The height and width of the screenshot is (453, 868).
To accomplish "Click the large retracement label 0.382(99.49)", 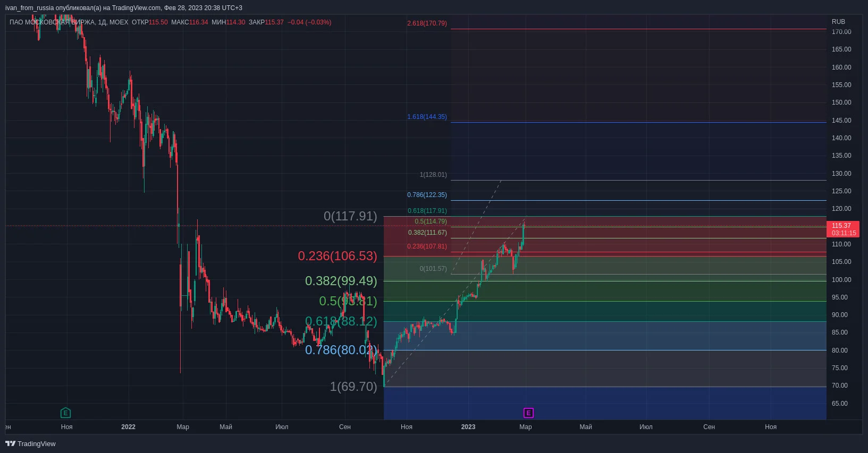I will 341,281.
